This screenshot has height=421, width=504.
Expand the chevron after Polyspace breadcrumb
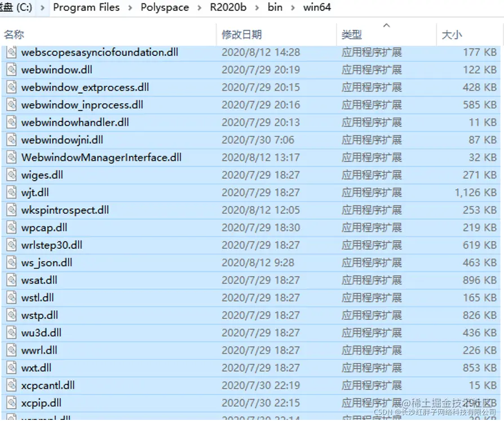coord(200,8)
